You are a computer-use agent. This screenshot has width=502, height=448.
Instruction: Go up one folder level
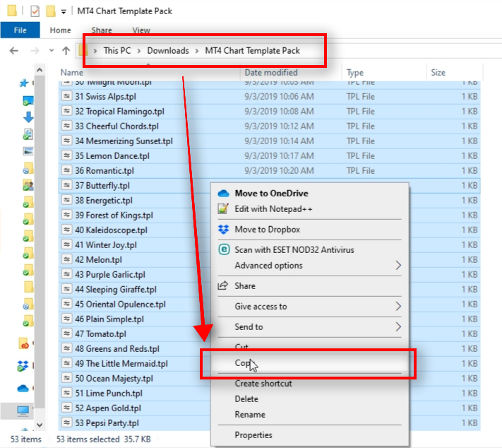(66, 51)
